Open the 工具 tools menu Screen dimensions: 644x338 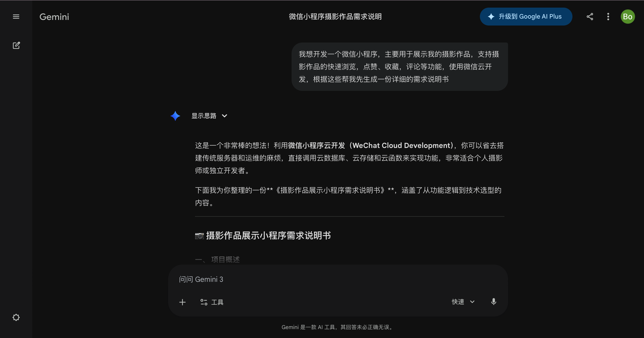212,302
